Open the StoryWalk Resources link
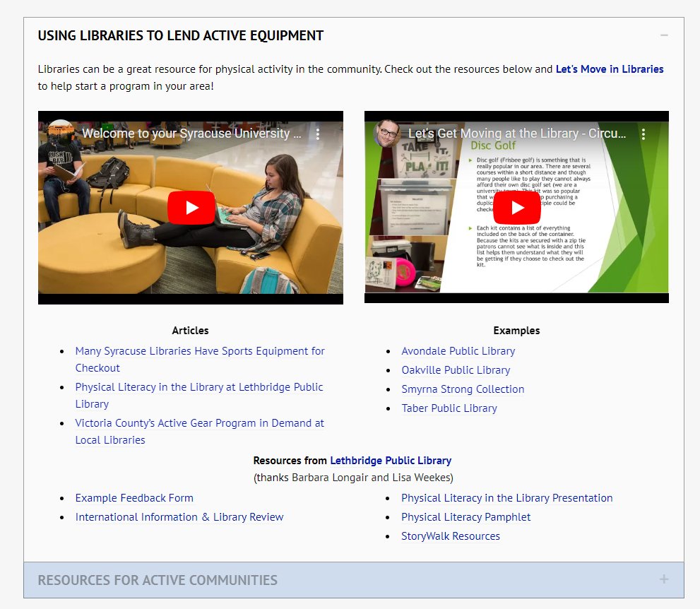Viewport: 700px width, 609px height. pos(451,536)
